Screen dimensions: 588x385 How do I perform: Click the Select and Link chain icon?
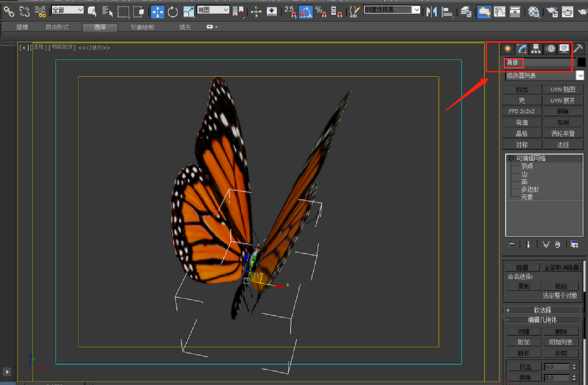(x=9, y=11)
